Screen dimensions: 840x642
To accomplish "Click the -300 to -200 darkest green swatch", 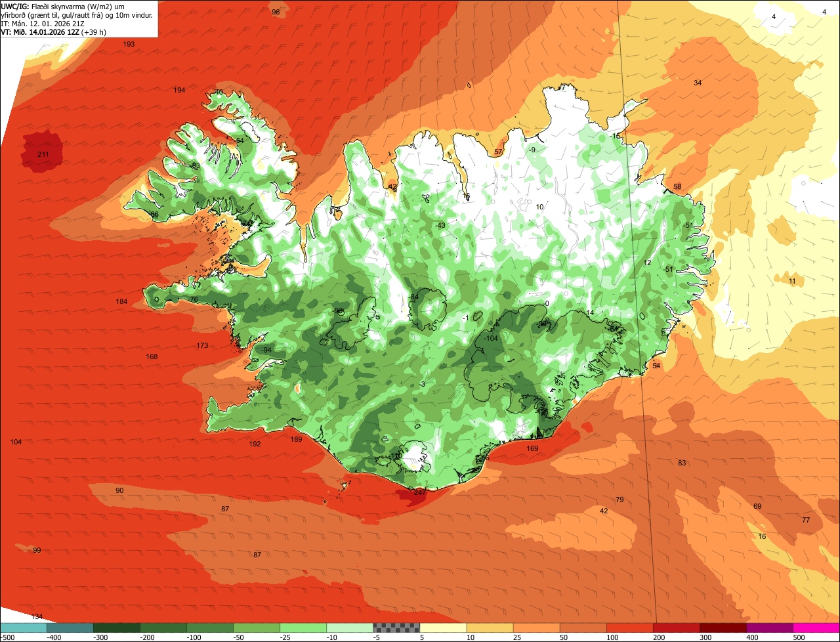I will (x=117, y=628).
